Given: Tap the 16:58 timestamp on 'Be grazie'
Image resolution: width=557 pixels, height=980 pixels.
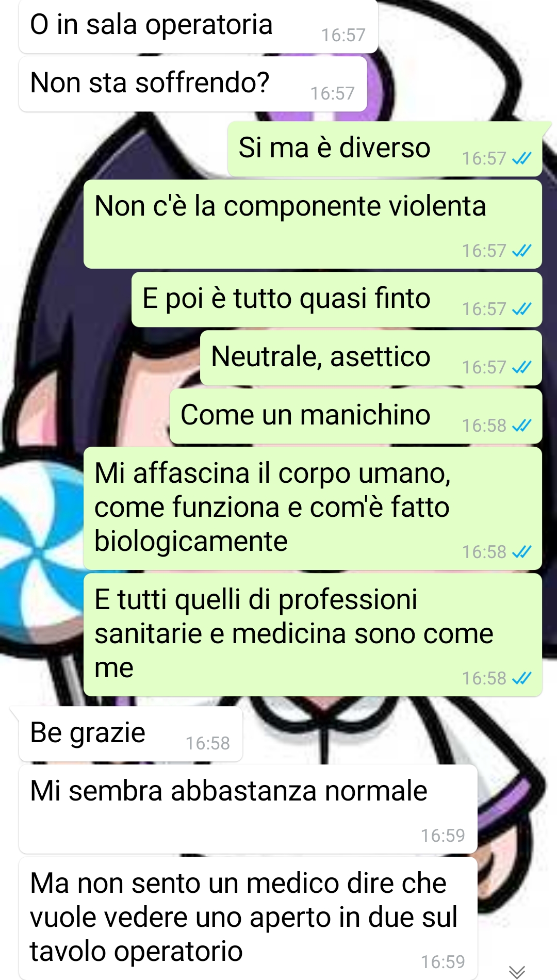Looking at the screenshot, I should (x=208, y=743).
